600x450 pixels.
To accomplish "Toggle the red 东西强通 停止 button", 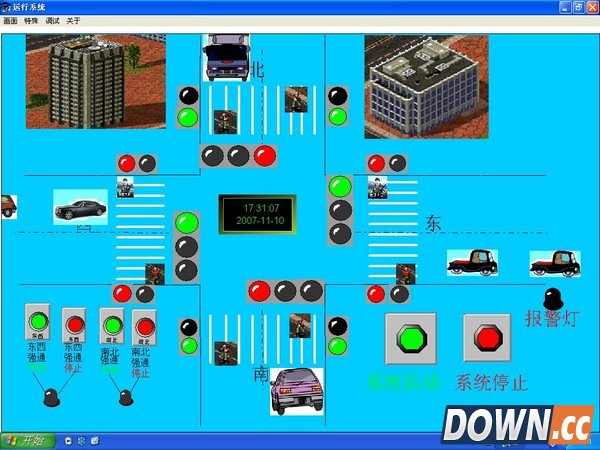I will 74,325.
